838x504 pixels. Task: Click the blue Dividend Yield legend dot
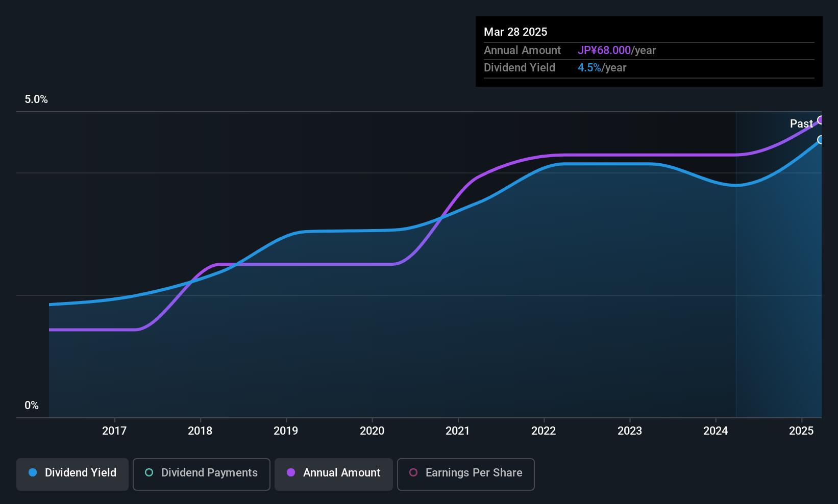pyautogui.click(x=33, y=473)
